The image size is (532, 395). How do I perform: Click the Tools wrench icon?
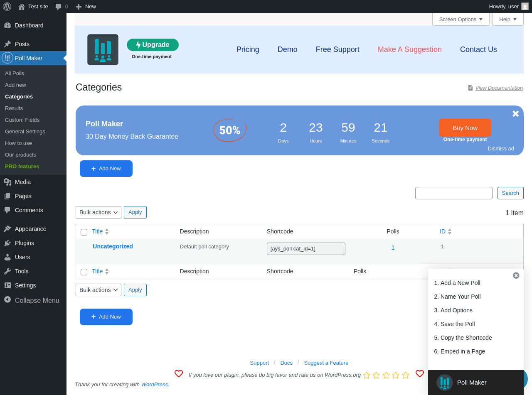click(7, 271)
